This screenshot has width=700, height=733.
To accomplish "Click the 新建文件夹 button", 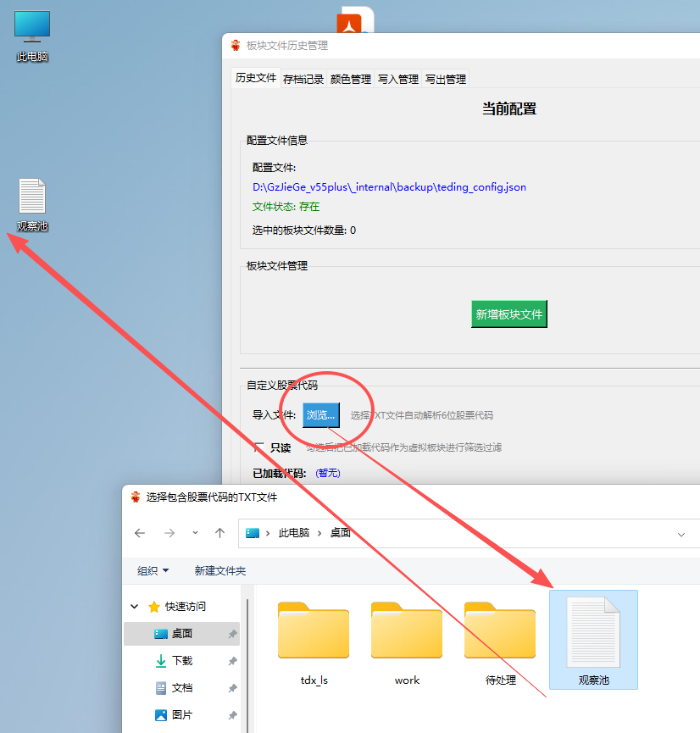I will 220,571.
